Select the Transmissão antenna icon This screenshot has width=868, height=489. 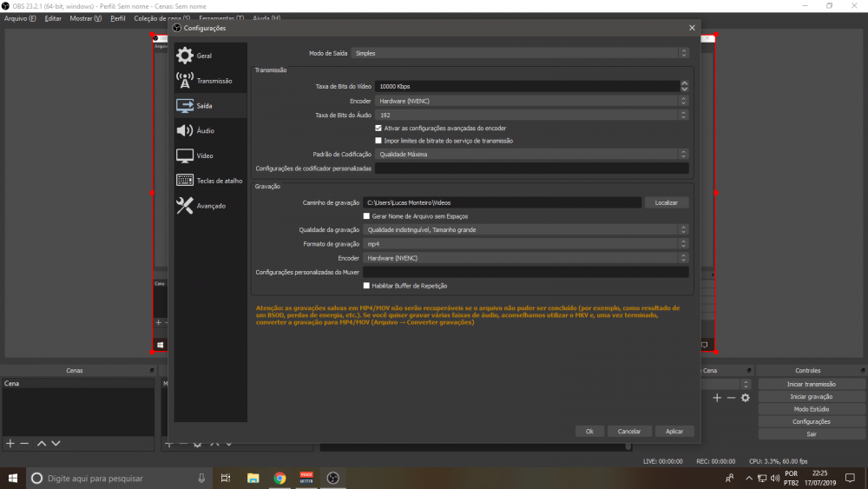tap(185, 80)
